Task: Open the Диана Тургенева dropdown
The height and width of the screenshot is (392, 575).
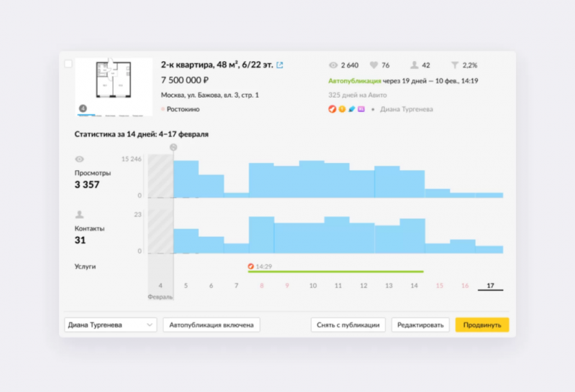Action: (x=111, y=325)
